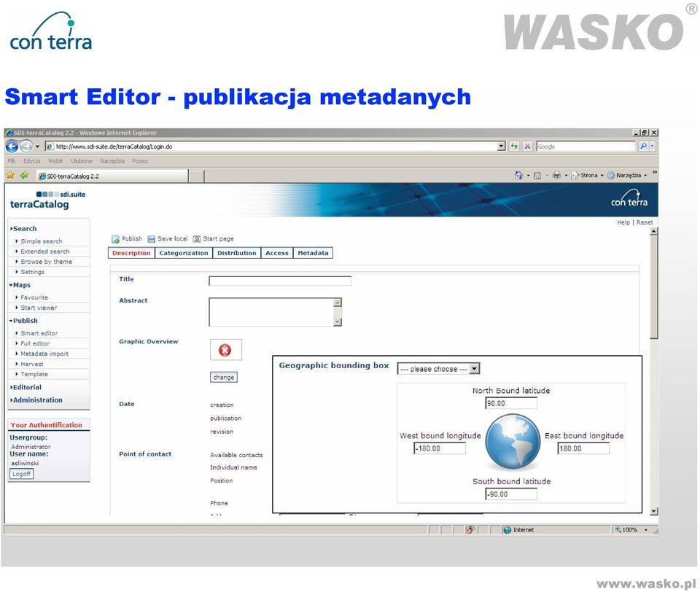Screen dimensions: 700x592
Task: Click the browser Back arrow button
Action: 12,146
